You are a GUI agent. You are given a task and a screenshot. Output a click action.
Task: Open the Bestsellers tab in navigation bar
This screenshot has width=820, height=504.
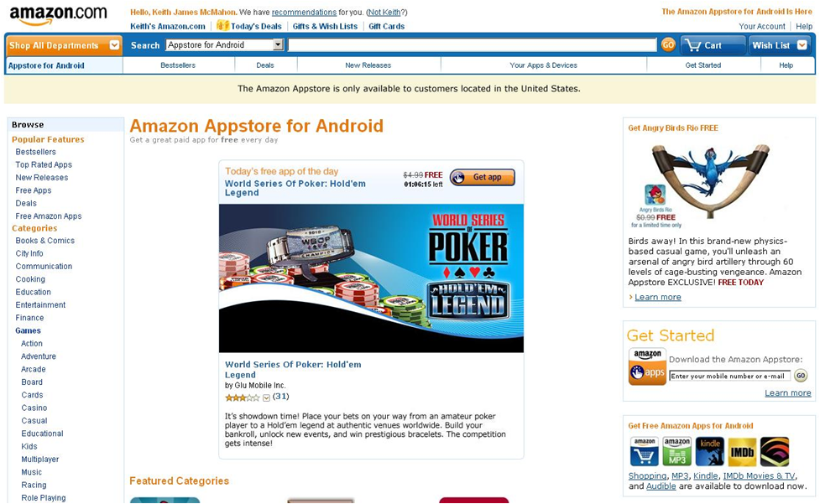tap(178, 65)
